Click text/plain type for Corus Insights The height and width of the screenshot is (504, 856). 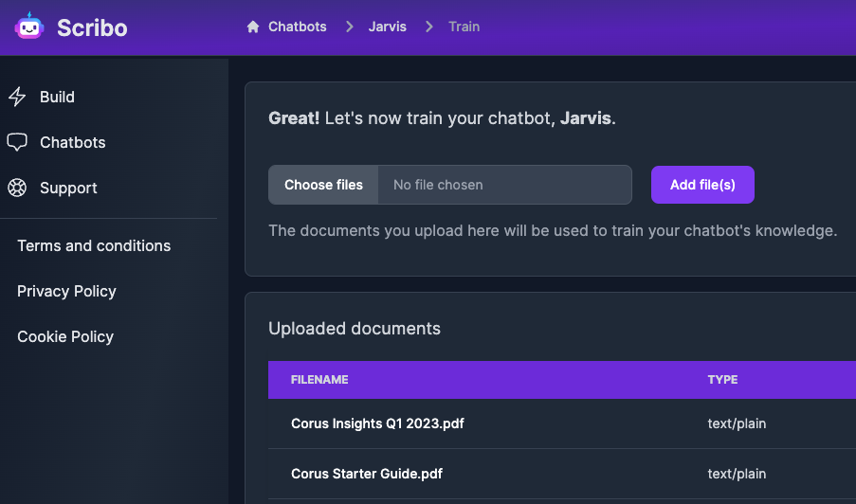(x=737, y=423)
